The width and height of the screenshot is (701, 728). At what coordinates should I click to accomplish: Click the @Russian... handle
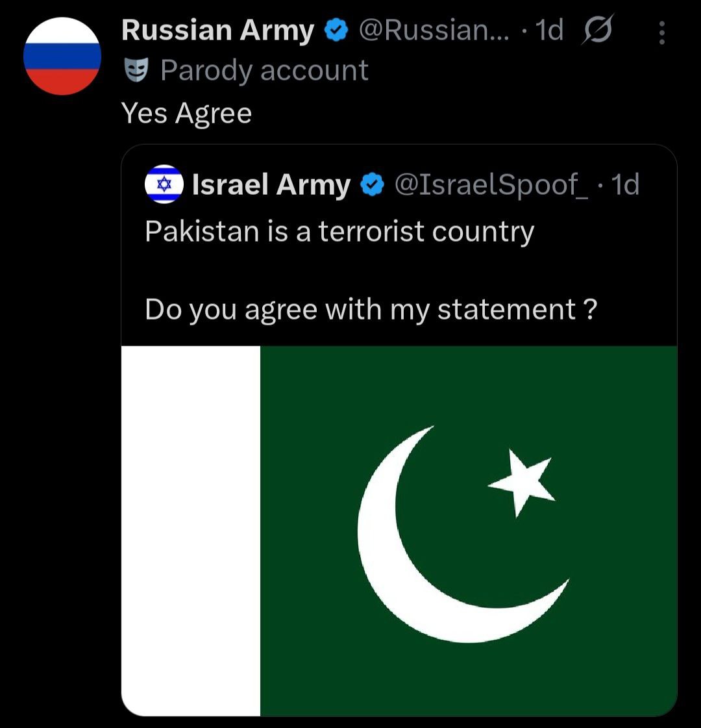(x=434, y=30)
